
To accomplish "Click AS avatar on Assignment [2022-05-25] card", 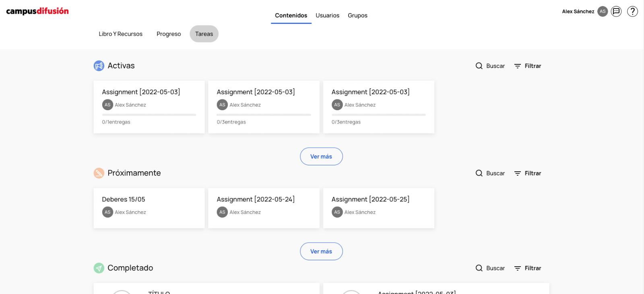I will tap(337, 212).
